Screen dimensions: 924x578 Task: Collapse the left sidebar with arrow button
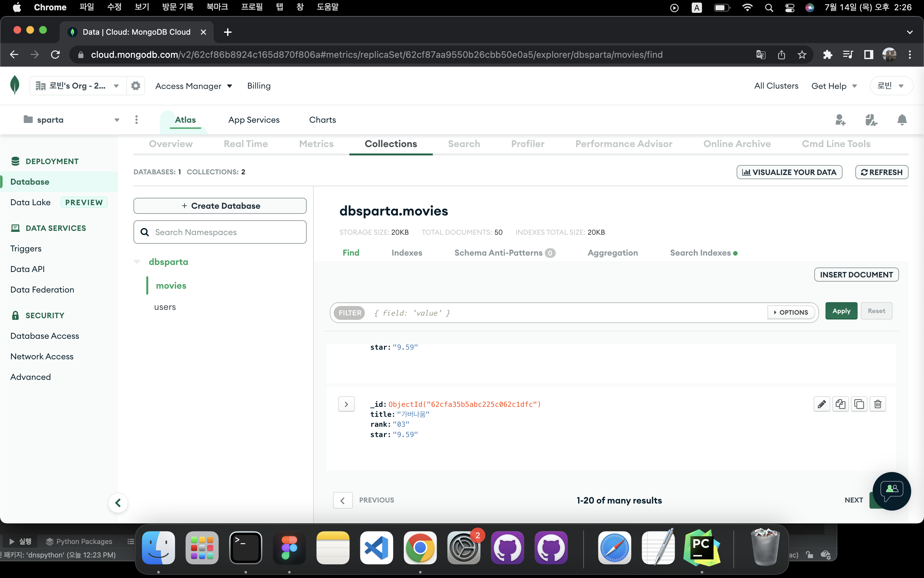(118, 503)
